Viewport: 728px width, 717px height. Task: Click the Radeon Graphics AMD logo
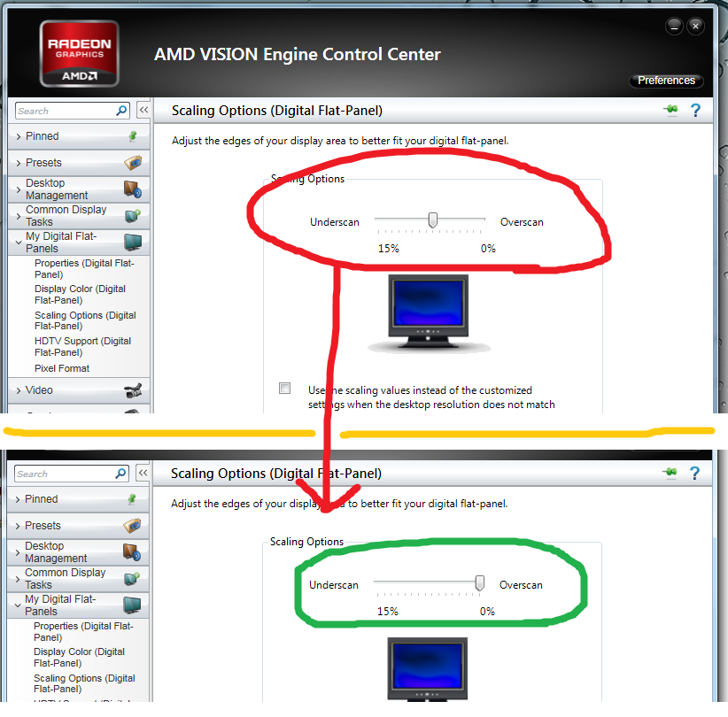click(x=80, y=54)
